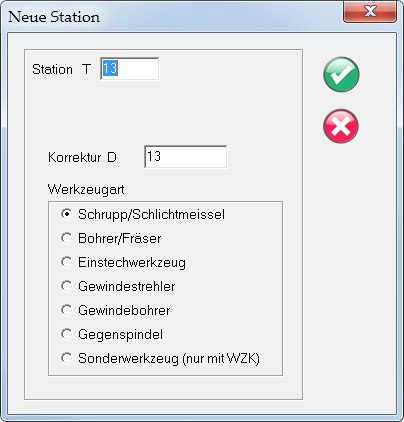Click the Station T input field
Screen dimensions: 404x422
tap(130, 69)
